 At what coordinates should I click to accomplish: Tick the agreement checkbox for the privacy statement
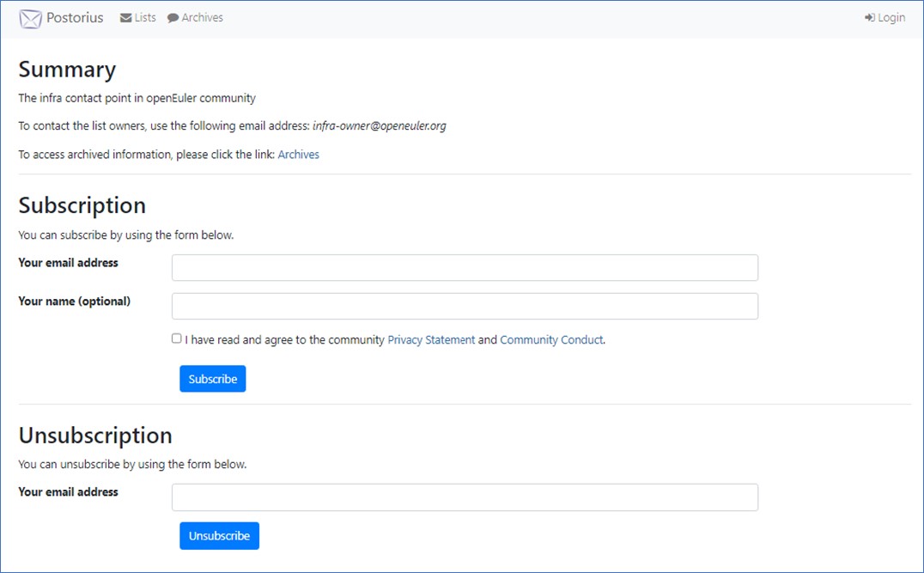[x=177, y=338]
